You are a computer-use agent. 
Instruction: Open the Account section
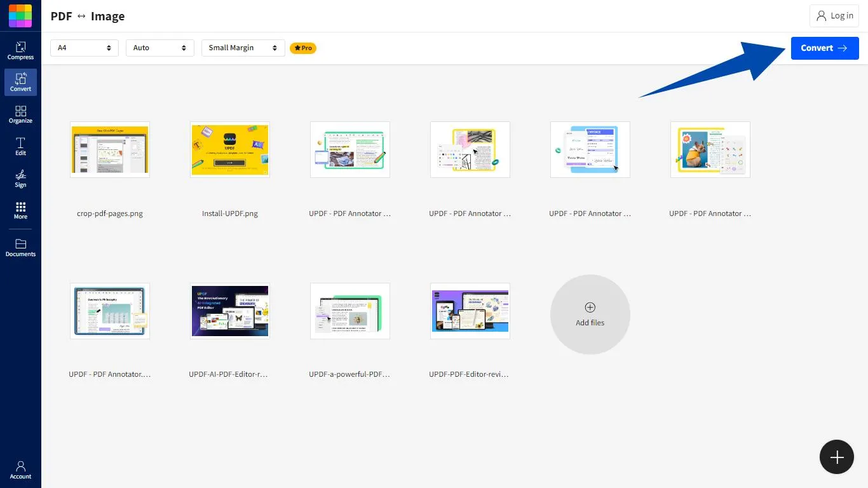[20, 469]
